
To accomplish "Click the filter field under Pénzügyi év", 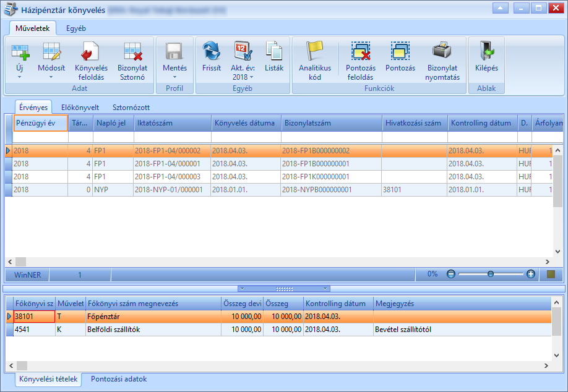I will point(40,137).
